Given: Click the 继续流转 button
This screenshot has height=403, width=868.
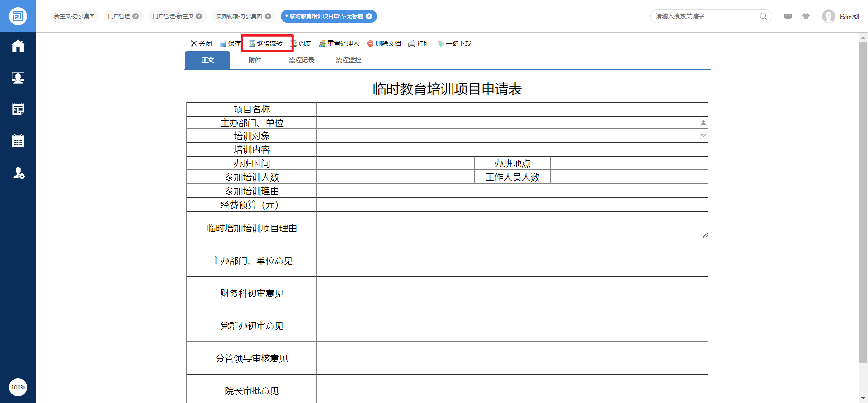Looking at the screenshot, I should point(265,43).
